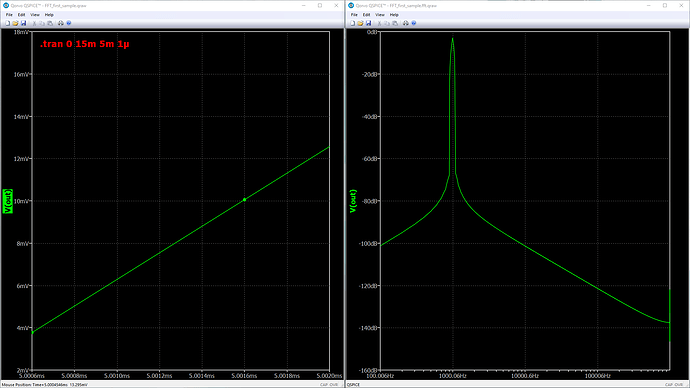This screenshot has height=388, width=690.
Task: Select the V(out) trace label on left plot
Action: click(8, 201)
